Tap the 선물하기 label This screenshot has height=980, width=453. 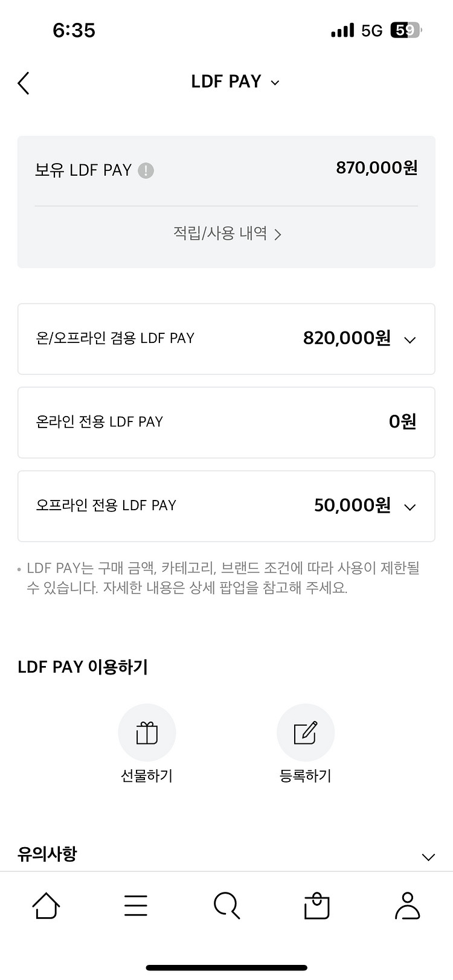pyautogui.click(x=147, y=776)
